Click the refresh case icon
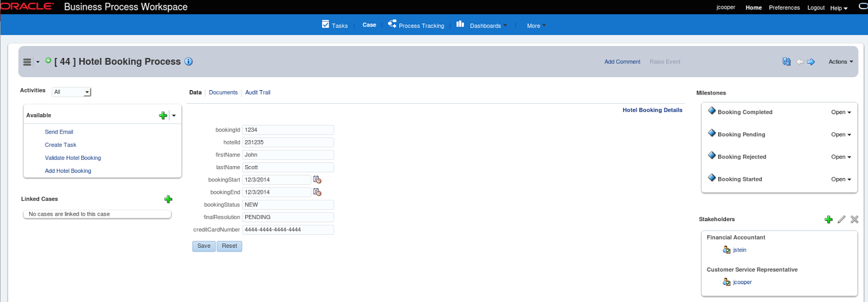The image size is (868, 302). click(787, 62)
